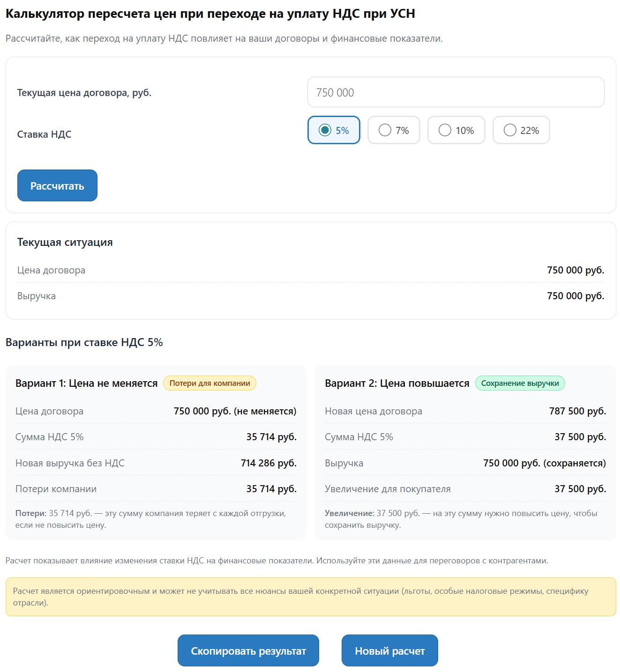Click the yellow disclaimer notice box
Screen dimensions: 620x672
310,597
